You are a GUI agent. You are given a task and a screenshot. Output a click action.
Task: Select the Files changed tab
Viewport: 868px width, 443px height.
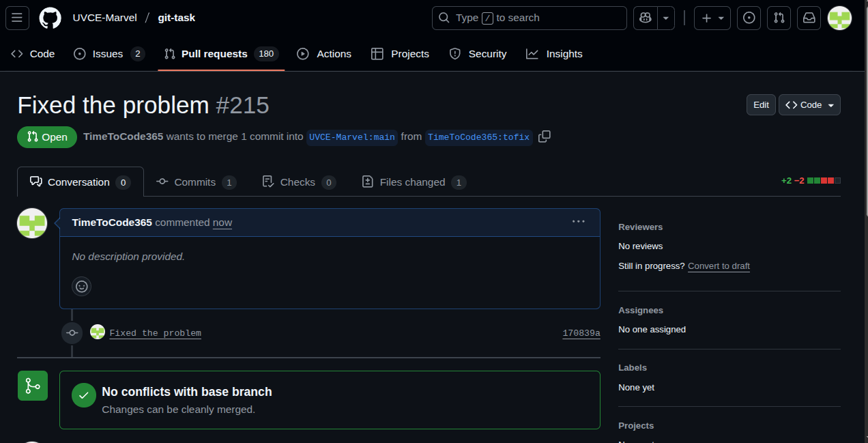click(x=414, y=182)
